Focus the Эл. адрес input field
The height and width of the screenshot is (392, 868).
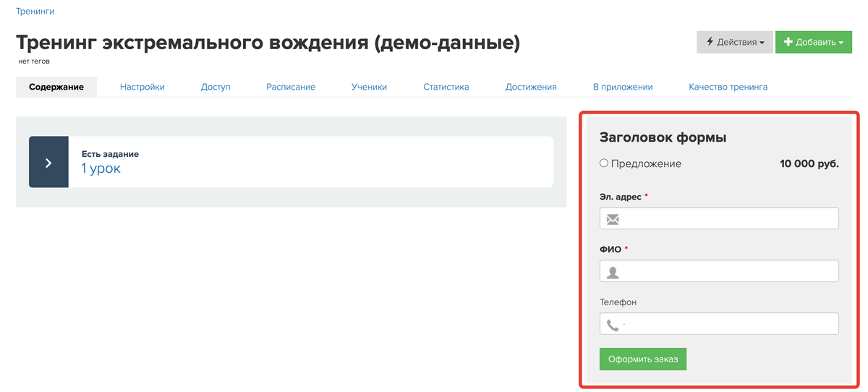[719, 218]
